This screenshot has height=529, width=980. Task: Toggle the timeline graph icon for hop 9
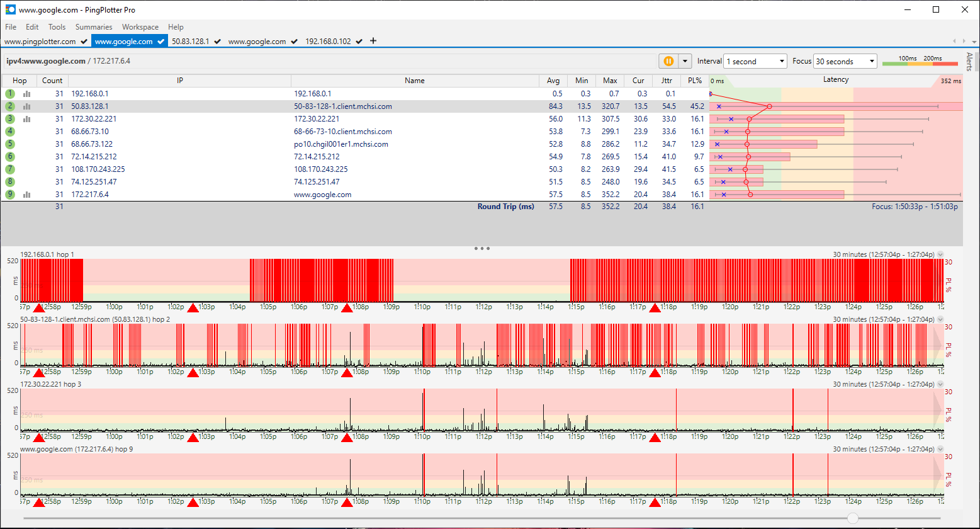[27, 195]
